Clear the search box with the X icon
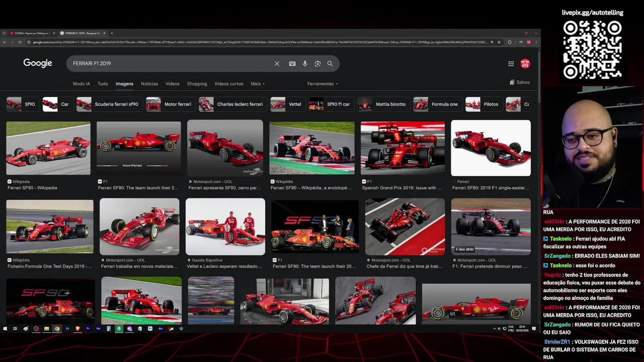This screenshot has height=362, width=644. (277, 63)
